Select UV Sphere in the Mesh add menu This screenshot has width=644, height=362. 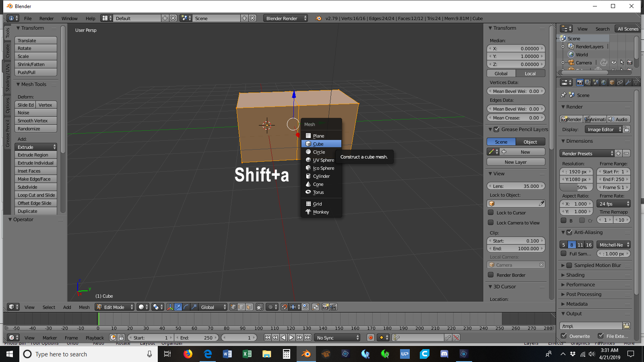[x=321, y=160]
